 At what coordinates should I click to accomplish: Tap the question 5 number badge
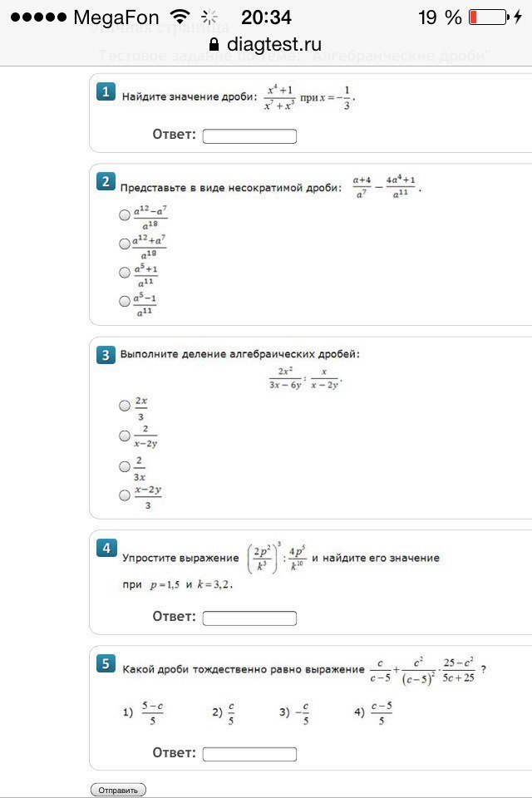tap(106, 663)
